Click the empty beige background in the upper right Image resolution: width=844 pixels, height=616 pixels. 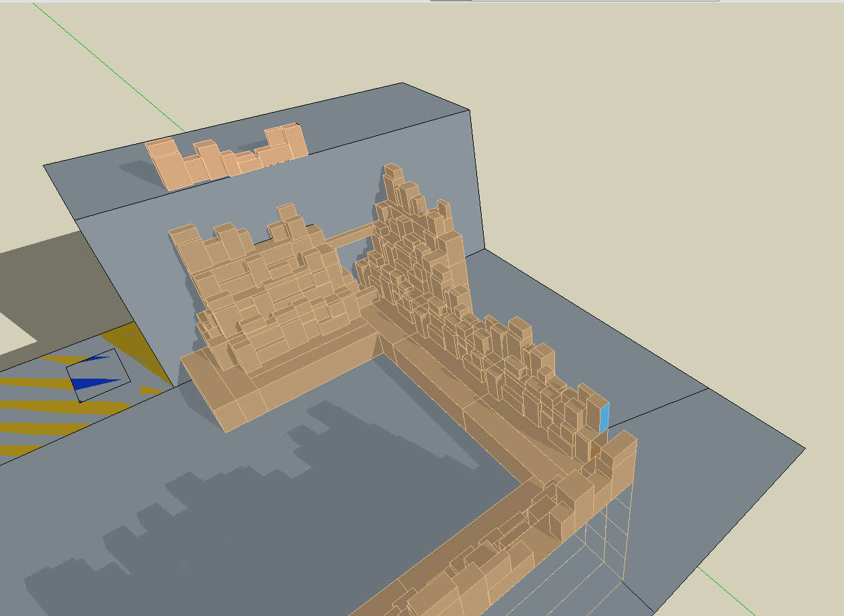[x=667, y=100]
